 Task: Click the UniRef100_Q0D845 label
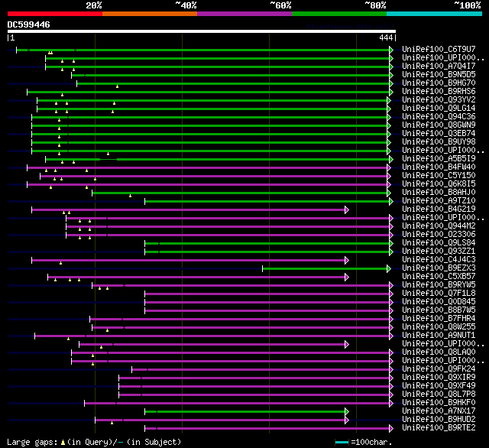(x=439, y=302)
